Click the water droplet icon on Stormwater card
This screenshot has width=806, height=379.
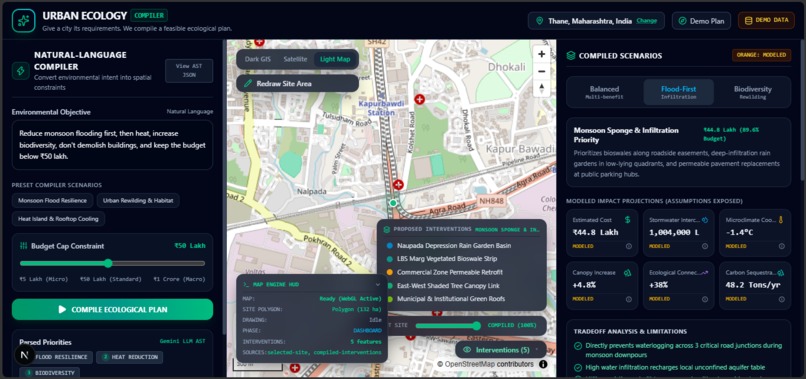704,220
